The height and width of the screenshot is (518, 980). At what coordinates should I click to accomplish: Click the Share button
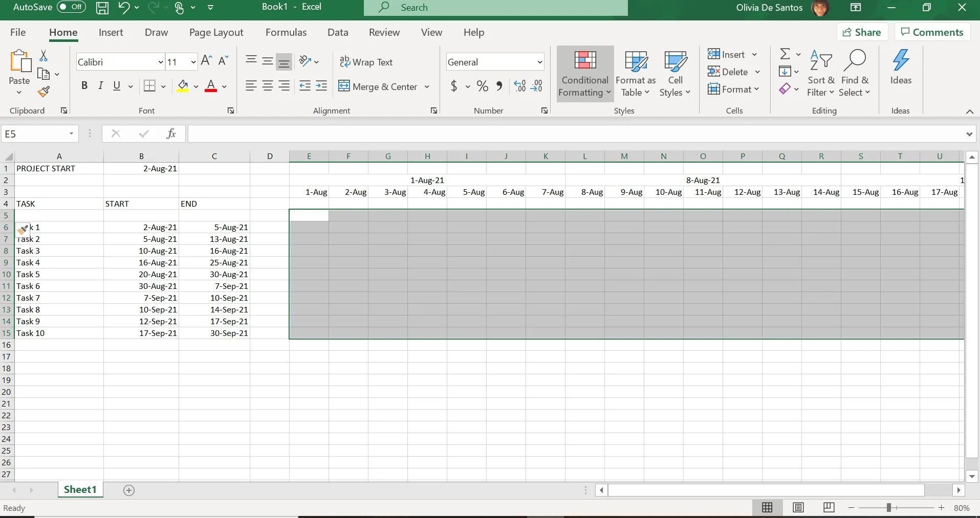tap(861, 32)
